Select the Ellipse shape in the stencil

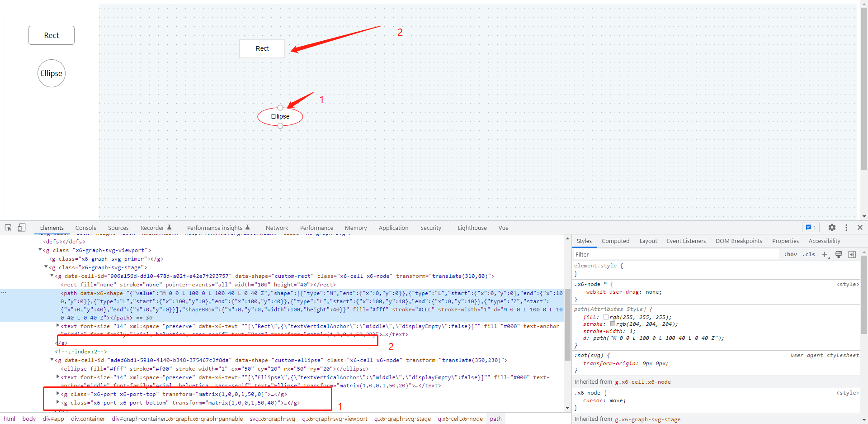[x=52, y=73]
